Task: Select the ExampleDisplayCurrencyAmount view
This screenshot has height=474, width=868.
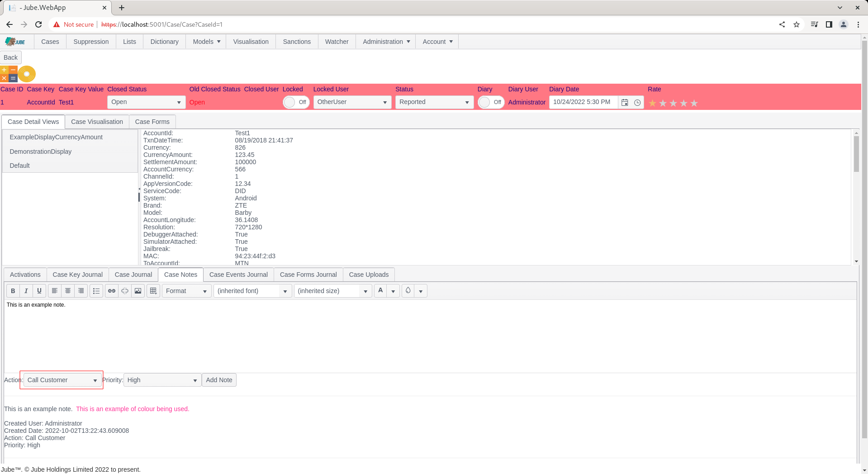Action: point(70,137)
